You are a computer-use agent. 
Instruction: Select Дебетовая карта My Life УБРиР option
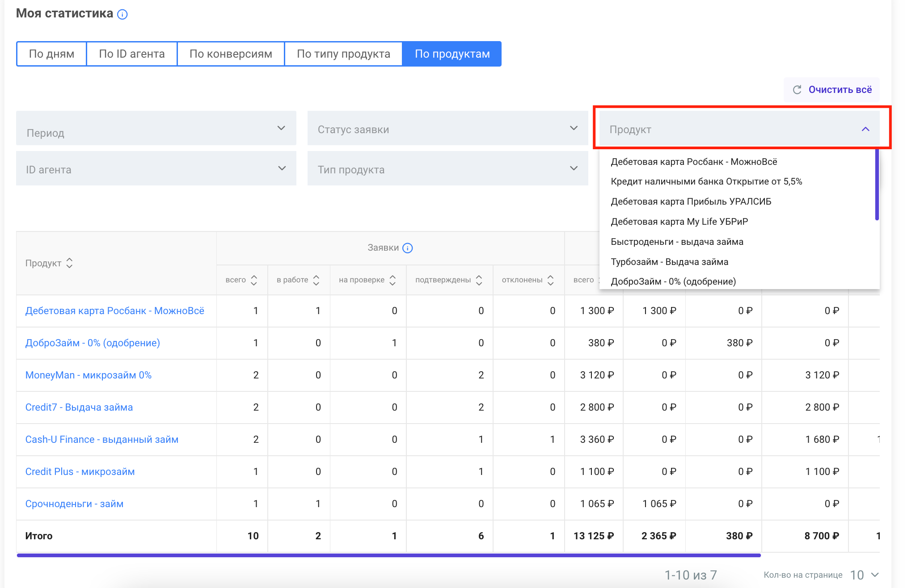(679, 222)
